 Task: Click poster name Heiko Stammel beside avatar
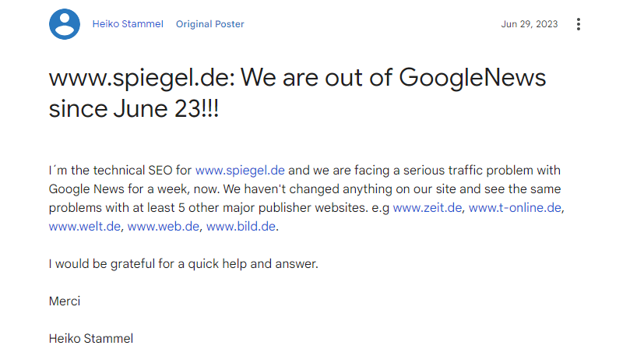coord(128,24)
